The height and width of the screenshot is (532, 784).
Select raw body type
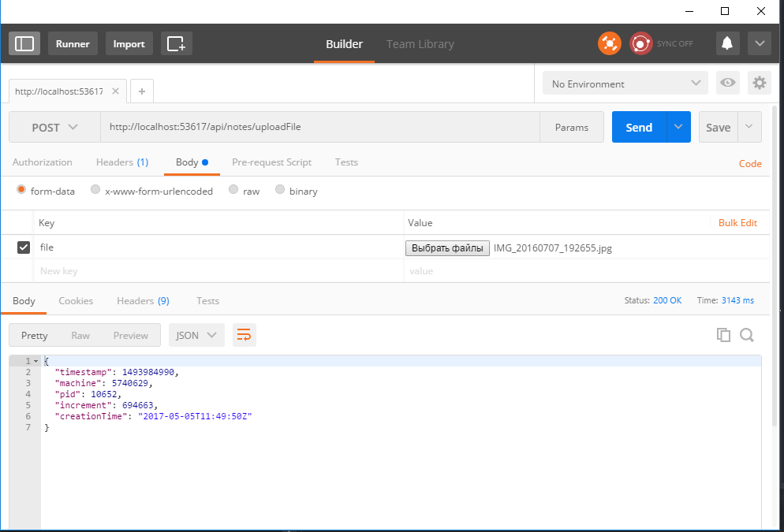pyautogui.click(x=233, y=189)
